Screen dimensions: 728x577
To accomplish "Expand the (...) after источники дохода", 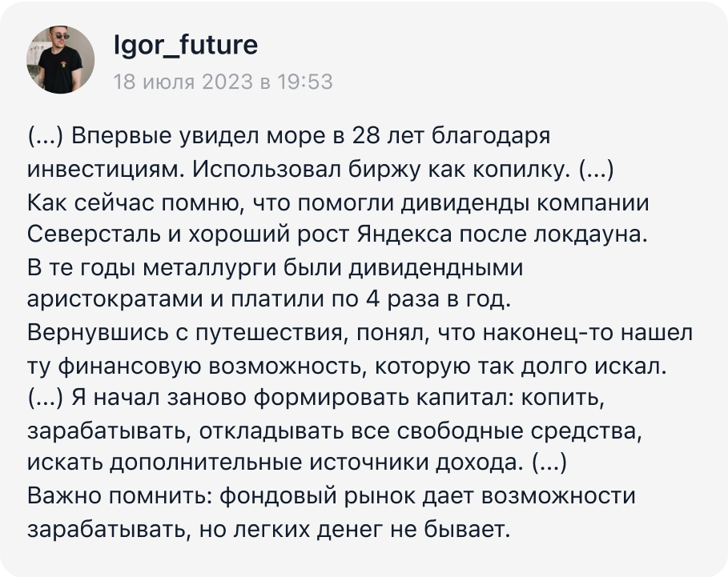I will [549, 463].
